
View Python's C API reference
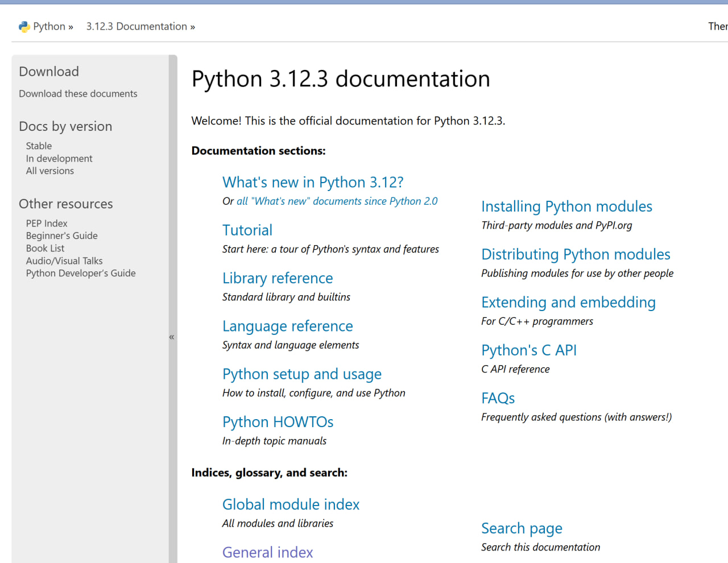[529, 350]
